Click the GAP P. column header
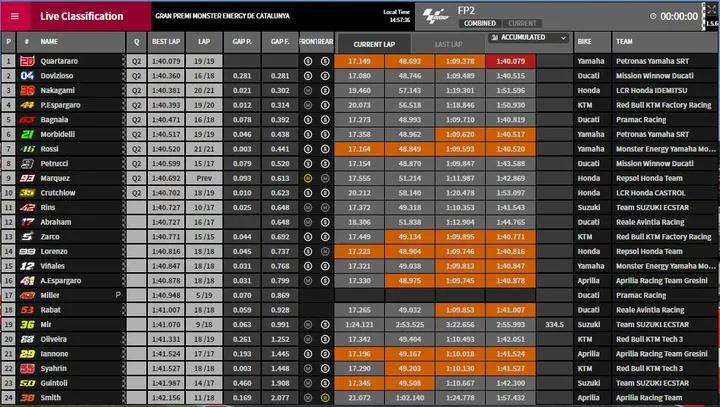 point(242,42)
